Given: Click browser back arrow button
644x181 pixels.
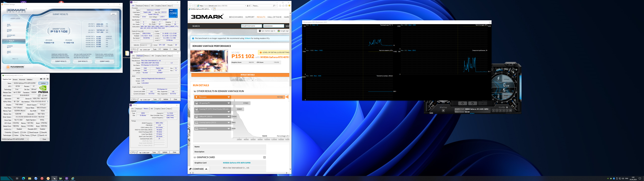Looking at the screenshot, I should (x=190, y=6).
